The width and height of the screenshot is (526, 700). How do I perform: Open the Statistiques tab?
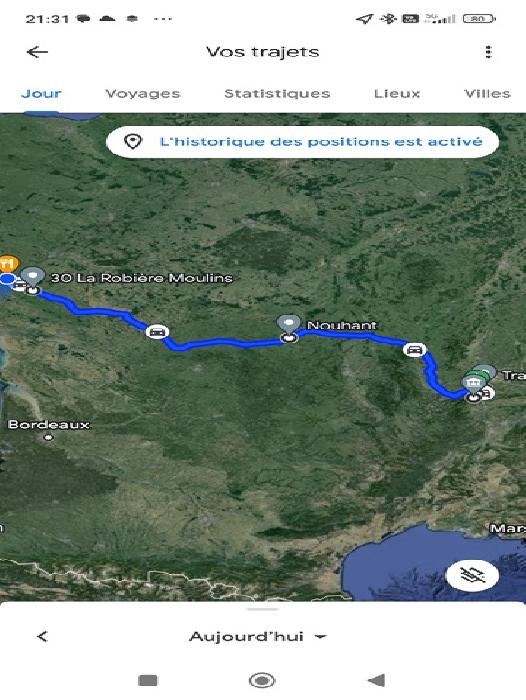point(277,94)
